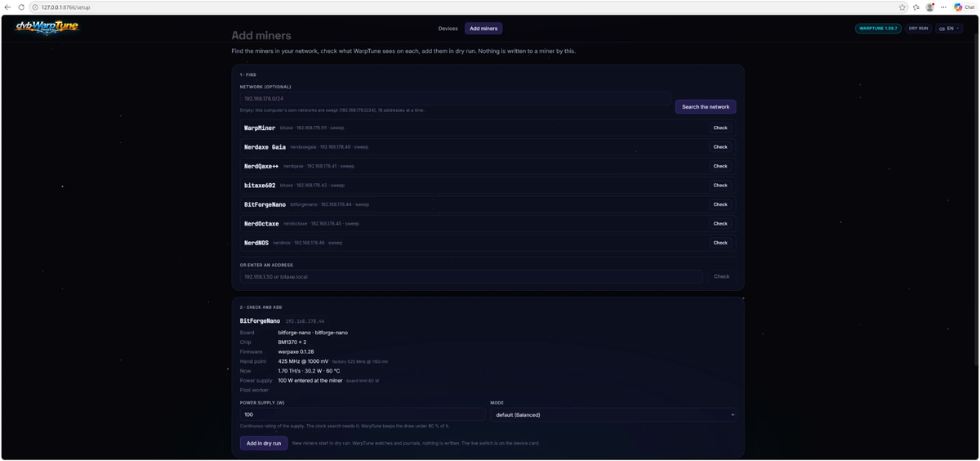The height and width of the screenshot is (461, 980).
Task: Click the browser address bar URL
Action: click(66, 7)
